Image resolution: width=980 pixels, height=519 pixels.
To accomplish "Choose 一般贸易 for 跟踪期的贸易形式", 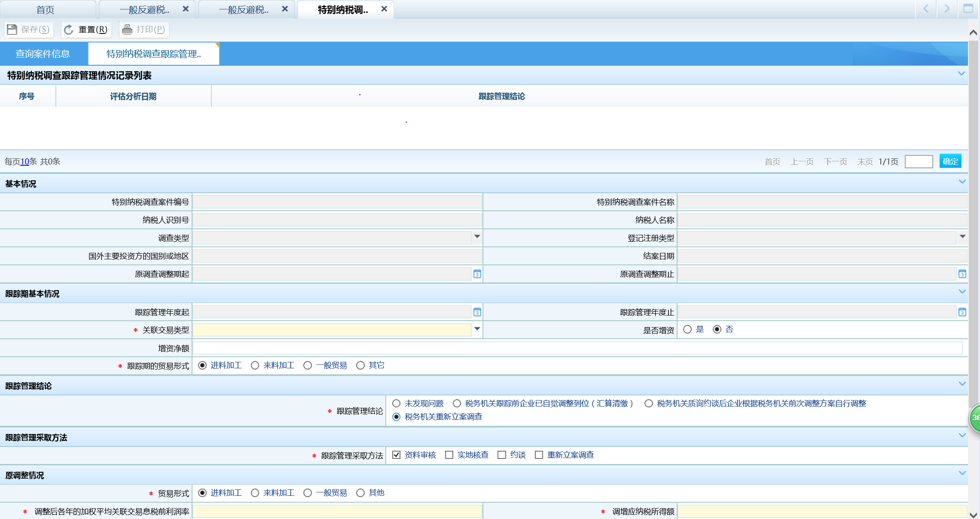I will [x=308, y=365].
